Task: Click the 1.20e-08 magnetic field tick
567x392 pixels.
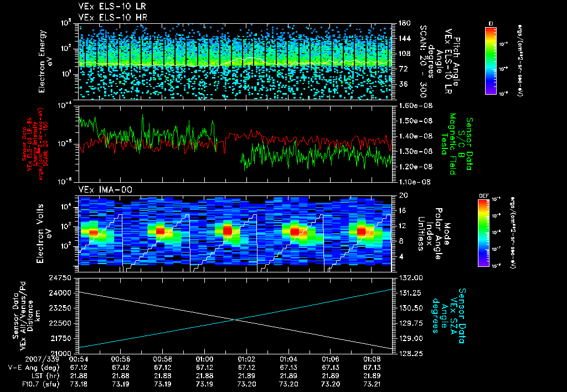Action: coord(415,167)
